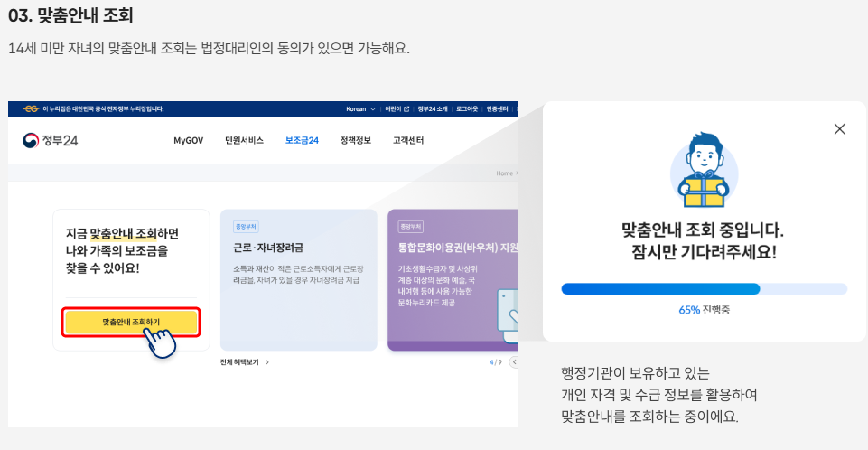This screenshot has width=868, height=450.
Task: Open the 인증센터 link
Action: pos(497,109)
